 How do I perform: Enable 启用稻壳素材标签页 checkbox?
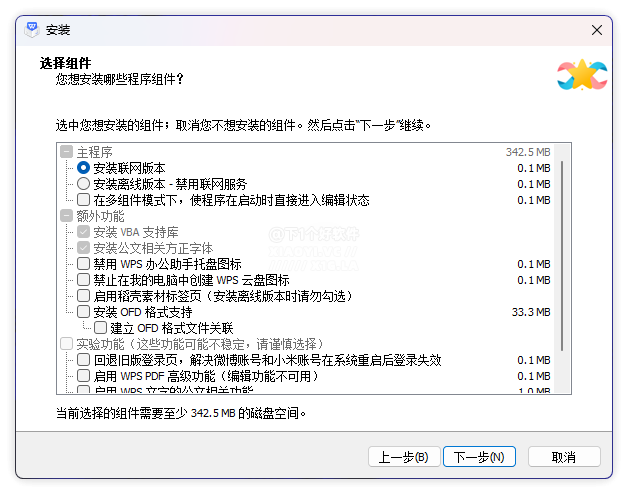click(x=83, y=296)
